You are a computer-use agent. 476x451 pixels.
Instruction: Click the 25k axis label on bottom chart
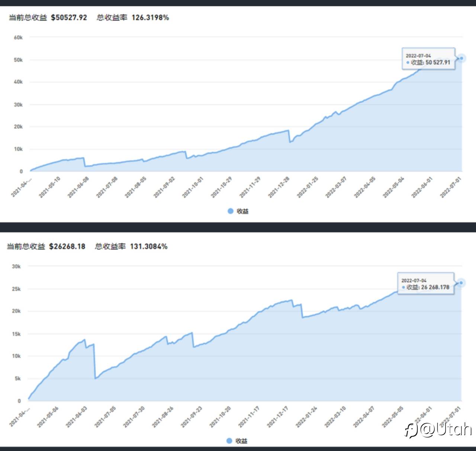[x=16, y=289]
